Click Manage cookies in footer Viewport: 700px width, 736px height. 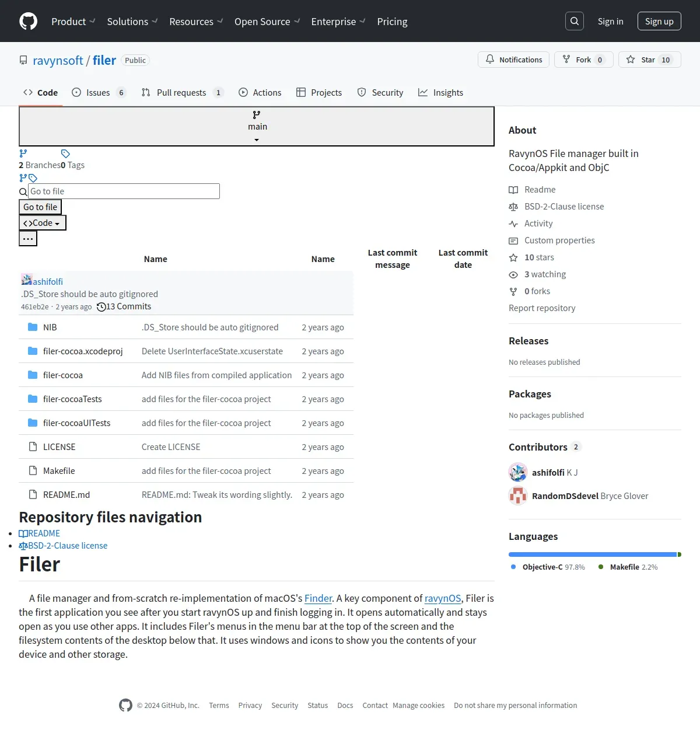point(418,705)
